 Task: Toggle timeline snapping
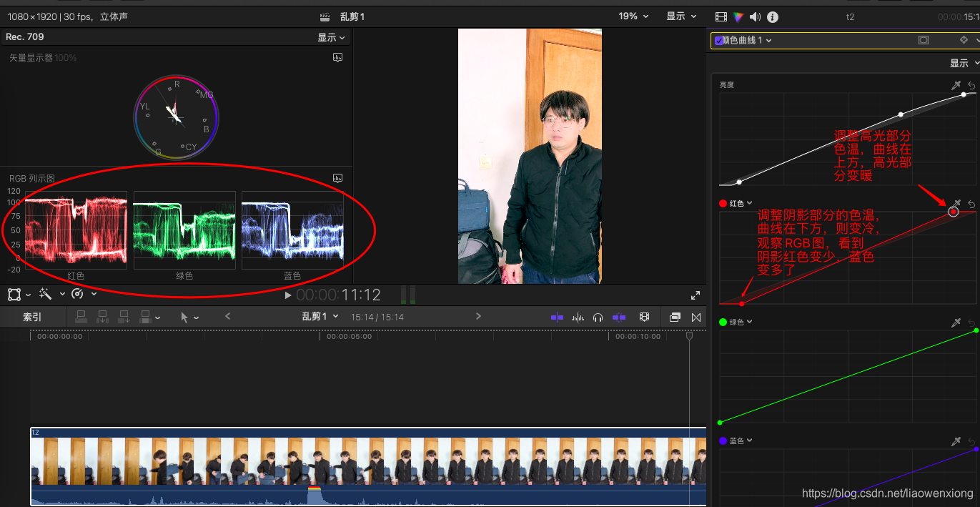tap(619, 317)
